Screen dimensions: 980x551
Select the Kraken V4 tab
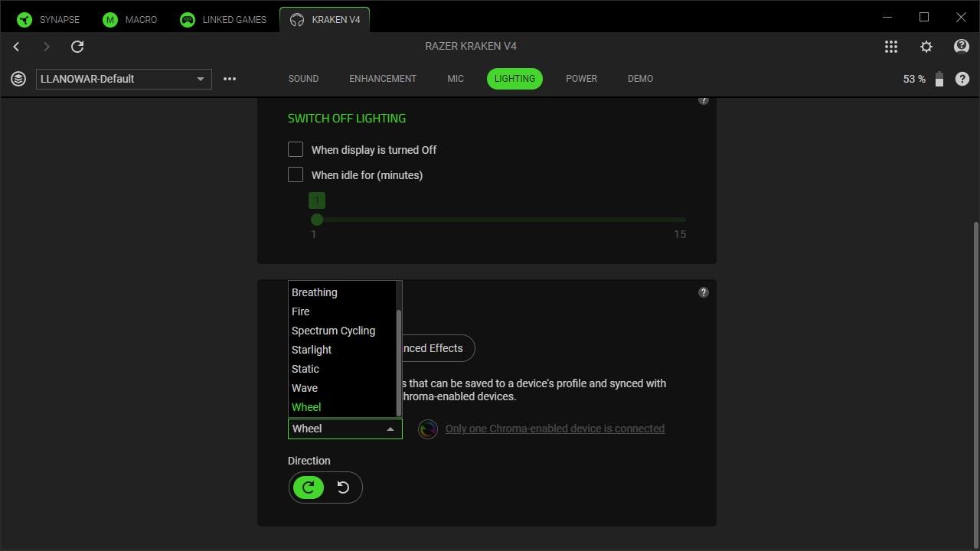325,19
